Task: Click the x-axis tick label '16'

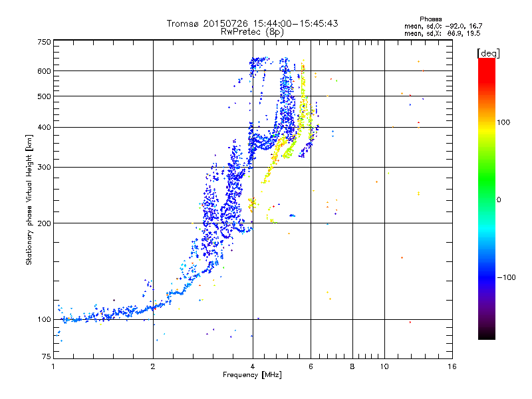Action: pyautogui.click(x=452, y=366)
